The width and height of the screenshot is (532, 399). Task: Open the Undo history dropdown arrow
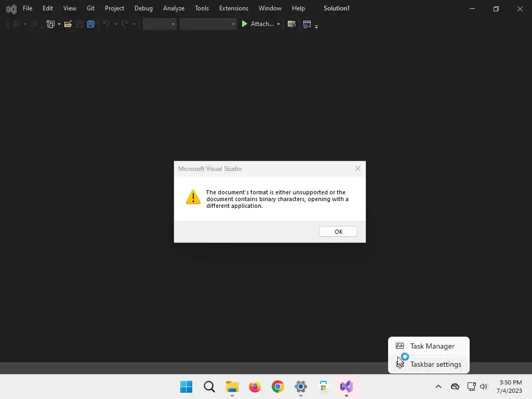pos(116,24)
